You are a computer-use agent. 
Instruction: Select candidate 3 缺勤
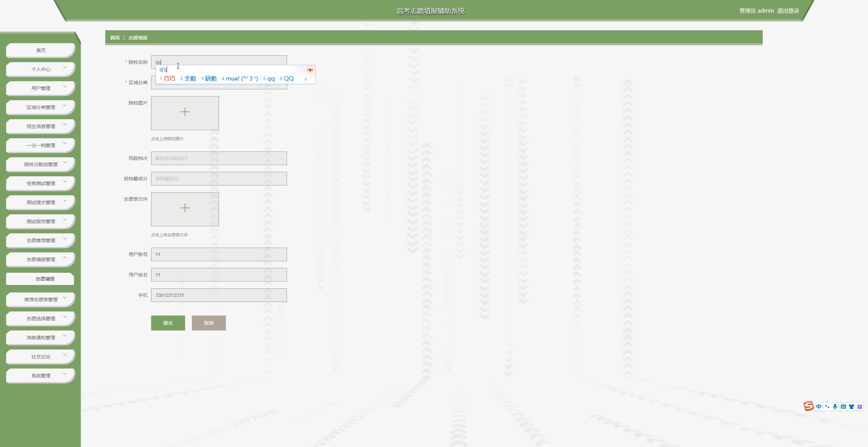coord(209,78)
